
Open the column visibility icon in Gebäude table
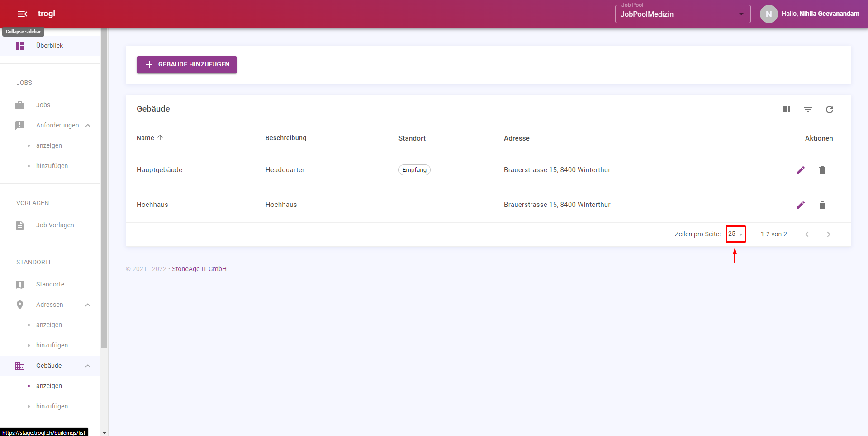(786, 109)
